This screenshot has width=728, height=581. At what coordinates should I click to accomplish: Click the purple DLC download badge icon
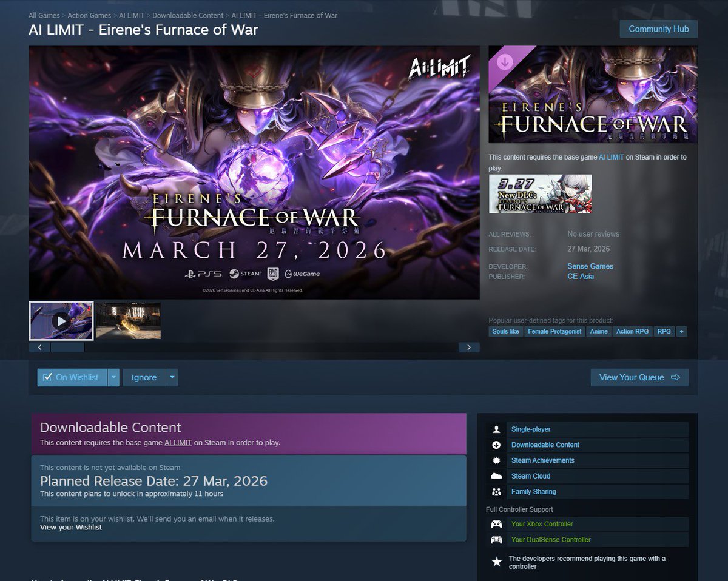click(x=504, y=62)
